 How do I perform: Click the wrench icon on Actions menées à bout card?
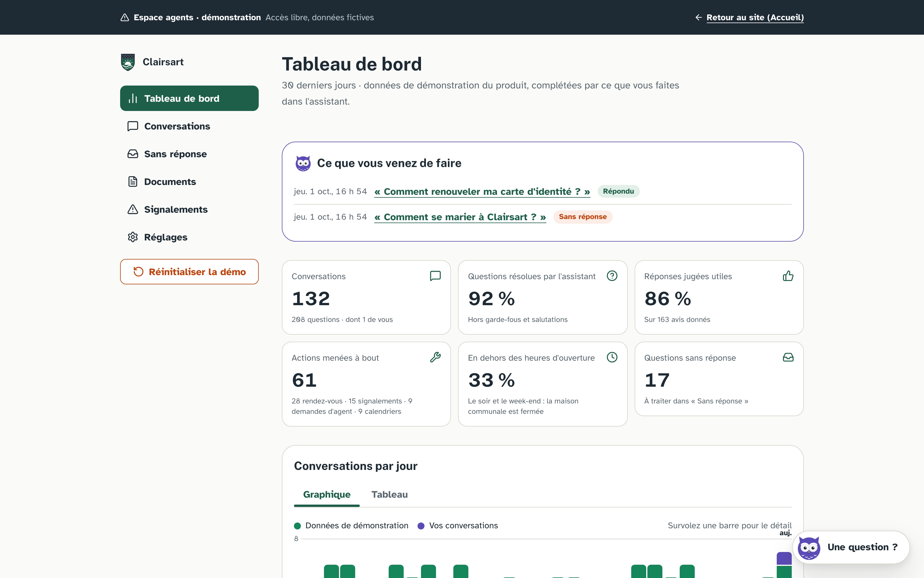pyautogui.click(x=435, y=357)
